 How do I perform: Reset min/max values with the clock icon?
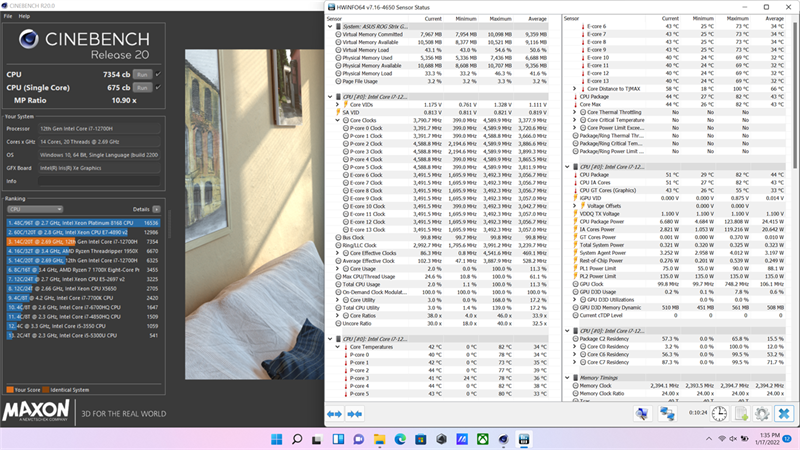tap(719, 413)
